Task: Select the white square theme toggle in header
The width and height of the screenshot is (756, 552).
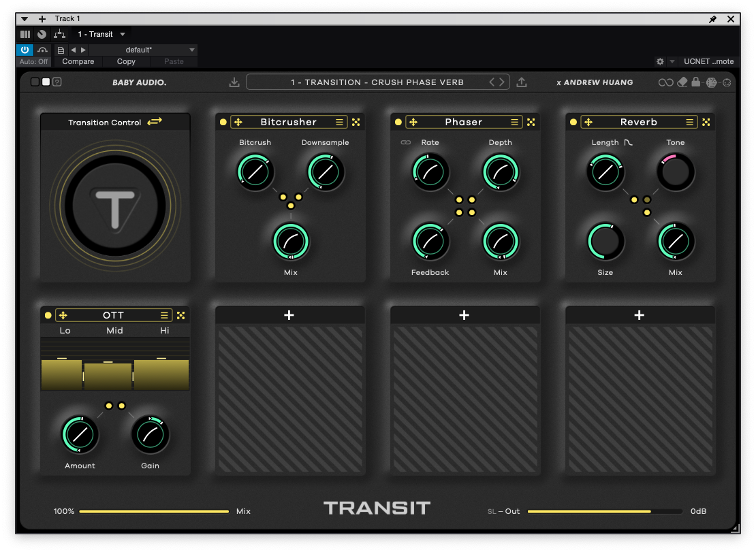Action: click(46, 82)
